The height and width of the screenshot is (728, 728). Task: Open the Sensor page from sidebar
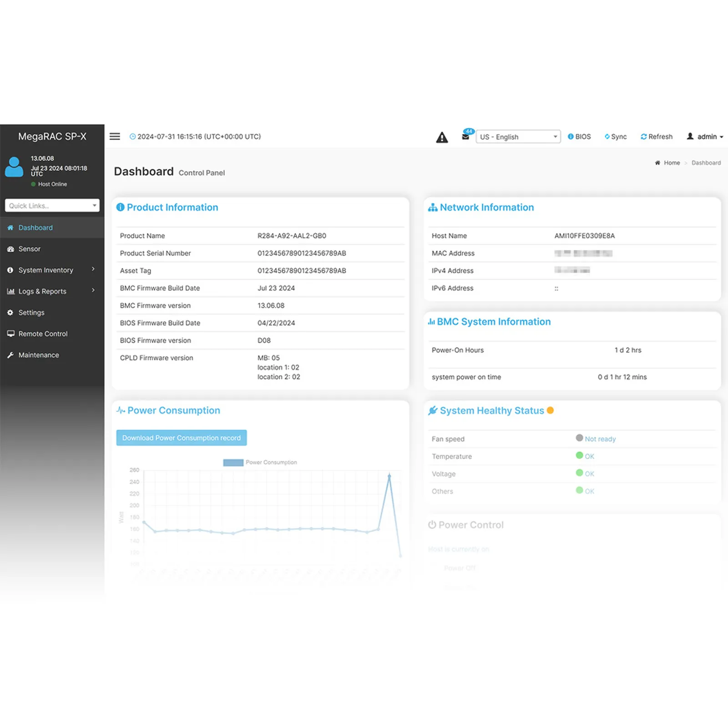(x=30, y=249)
